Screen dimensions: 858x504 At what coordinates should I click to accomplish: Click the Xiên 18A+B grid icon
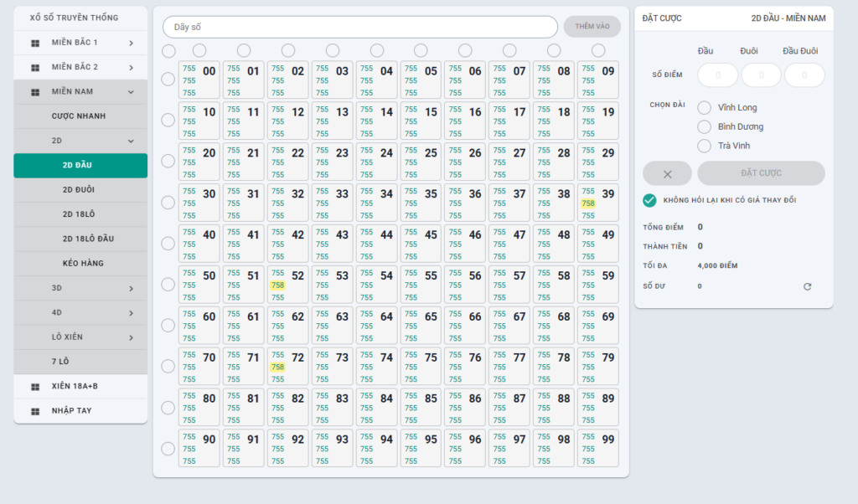click(x=35, y=387)
